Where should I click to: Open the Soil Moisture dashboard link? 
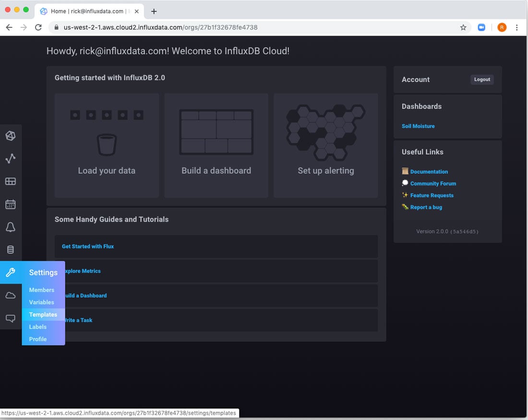(x=418, y=126)
